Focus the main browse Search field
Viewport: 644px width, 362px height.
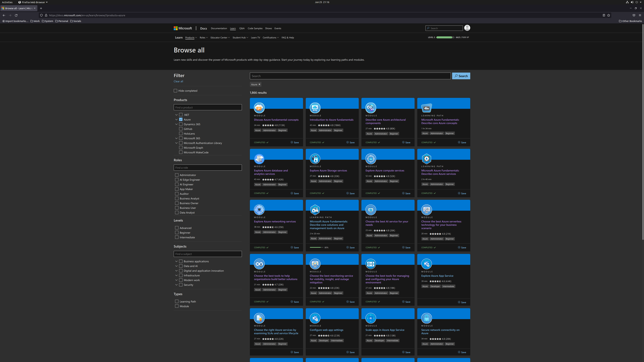[x=350, y=76]
